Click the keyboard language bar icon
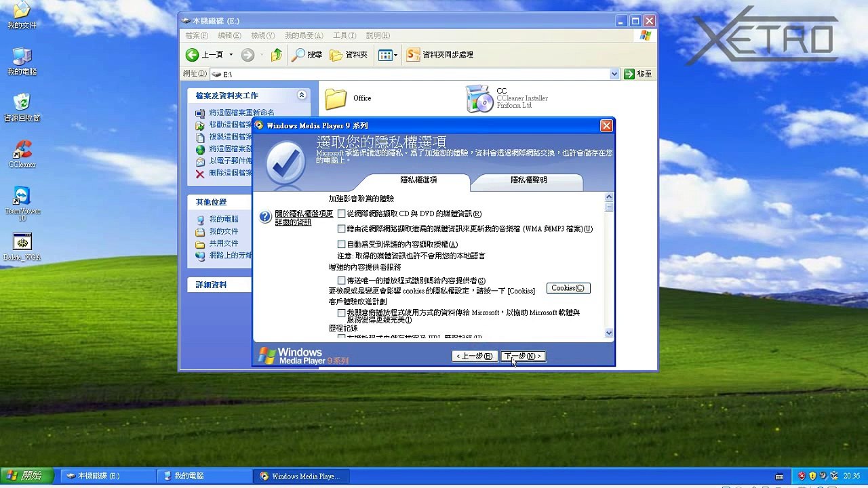This screenshot has width=868, height=488. (780, 476)
